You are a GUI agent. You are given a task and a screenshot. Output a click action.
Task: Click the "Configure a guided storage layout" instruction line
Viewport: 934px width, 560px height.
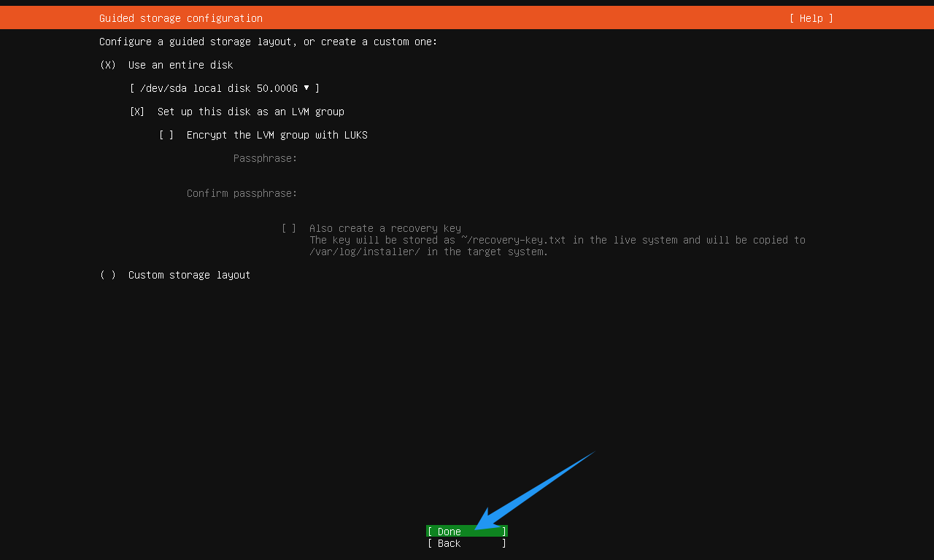point(269,42)
